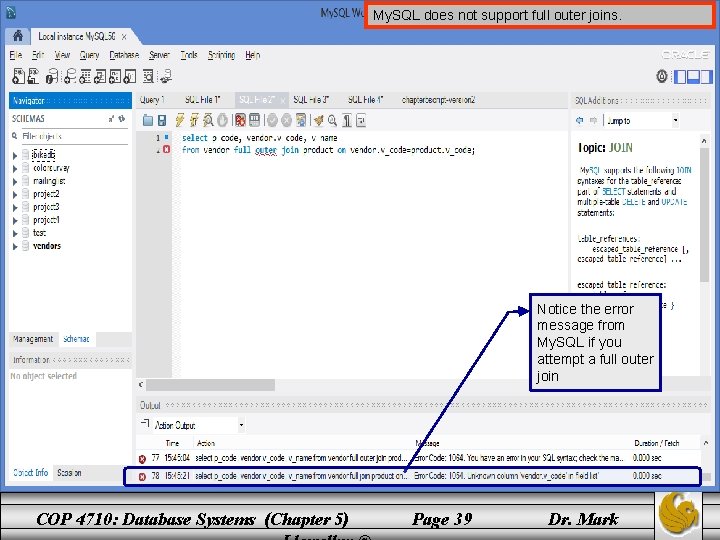
Task: Expand the colorsurvey schema
Action: coord(15,169)
